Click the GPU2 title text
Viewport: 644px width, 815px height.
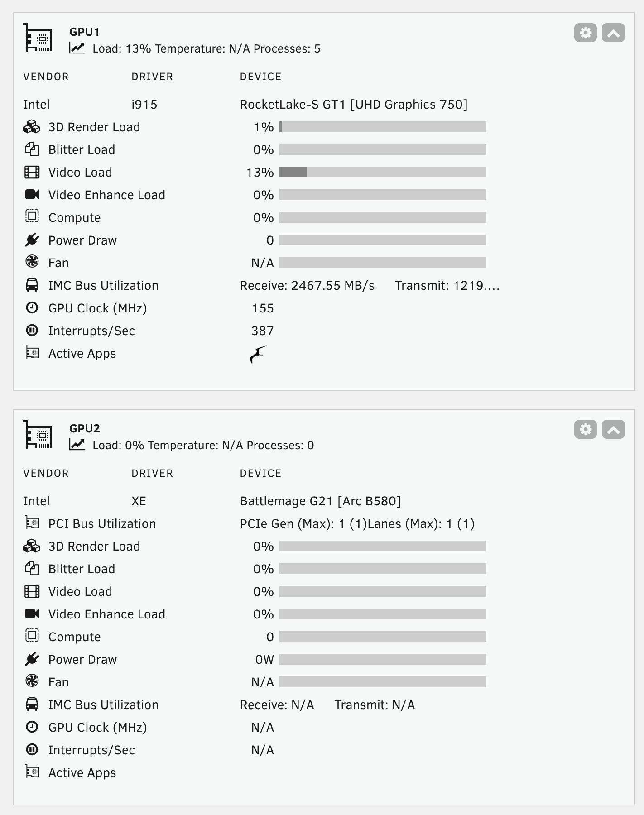[84, 428]
